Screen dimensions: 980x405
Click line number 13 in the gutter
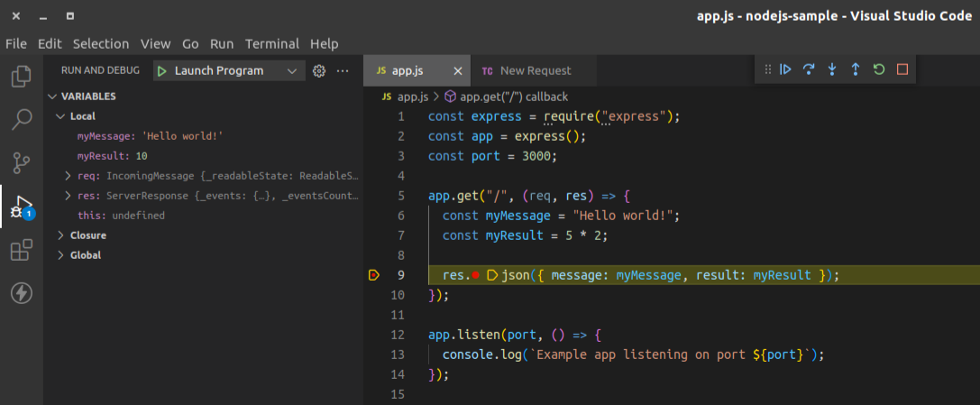tap(398, 355)
